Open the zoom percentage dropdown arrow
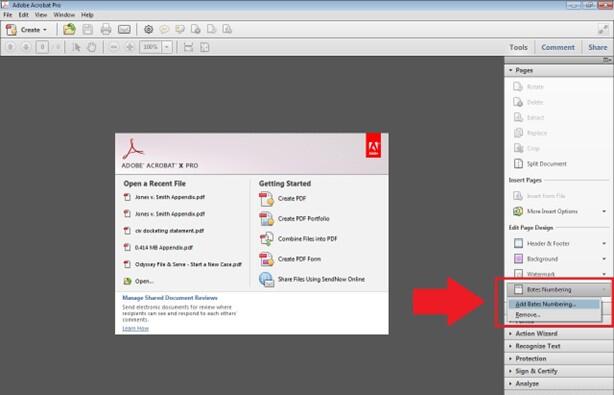614x395 pixels. pos(167,47)
